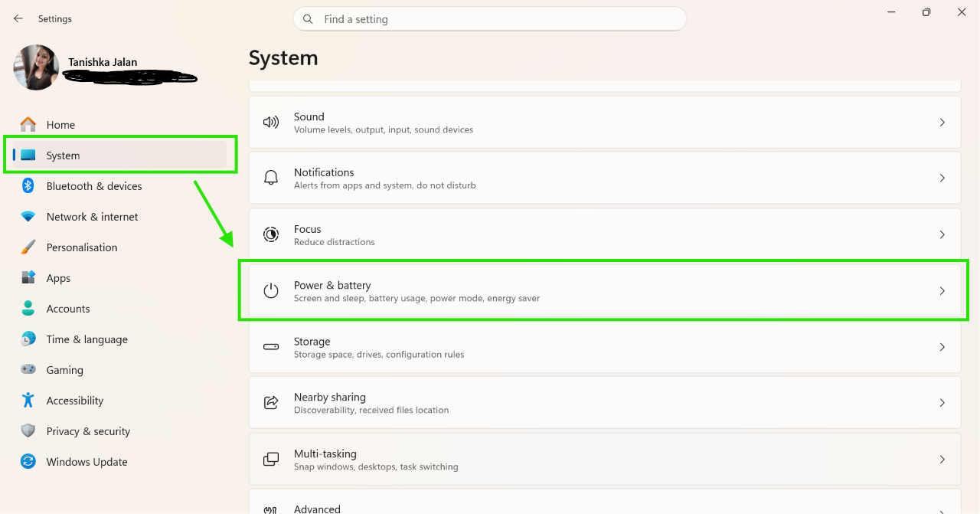
Task: Expand the Multi-tasking row chevron
Action: pos(942,460)
